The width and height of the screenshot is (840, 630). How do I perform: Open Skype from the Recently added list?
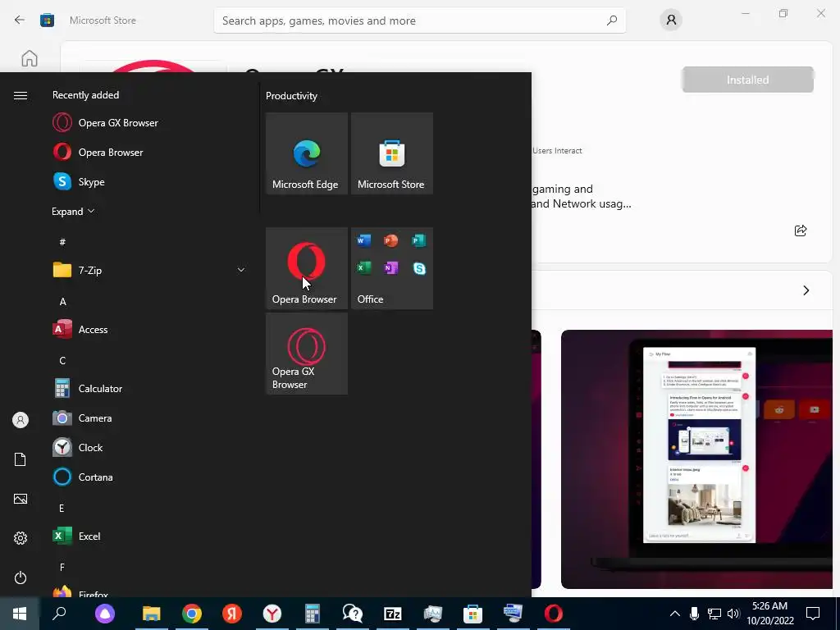coord(149,181)
